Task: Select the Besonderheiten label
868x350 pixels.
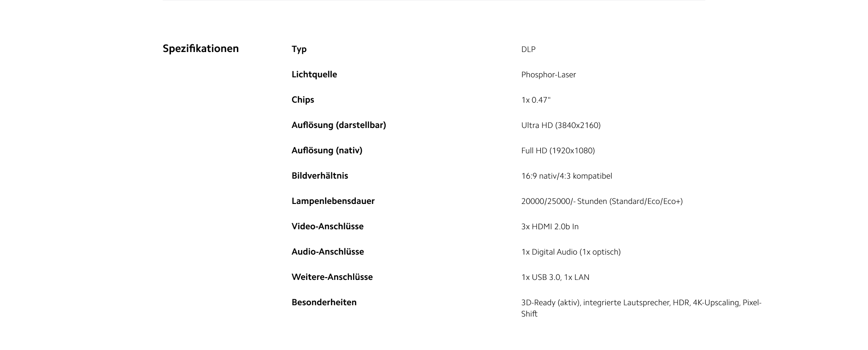Action: tap(324, 303)
